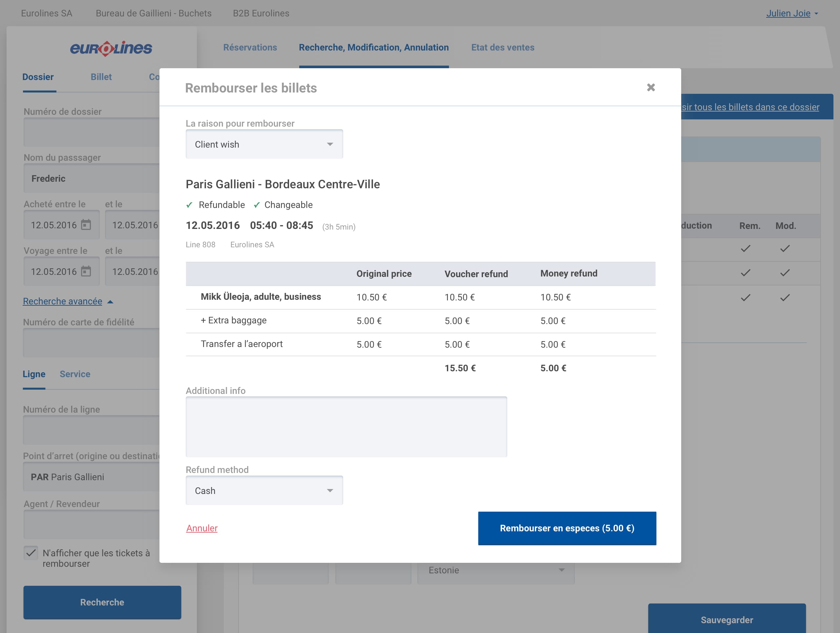Switch to the Service tab
Viewport: 840px width, 633px height.
pos(75,374)
